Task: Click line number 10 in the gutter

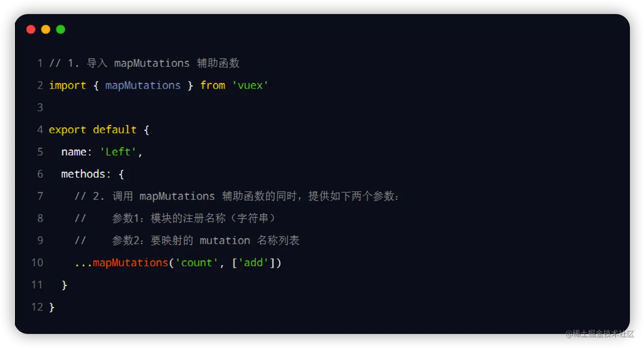Action: (37, 262)
